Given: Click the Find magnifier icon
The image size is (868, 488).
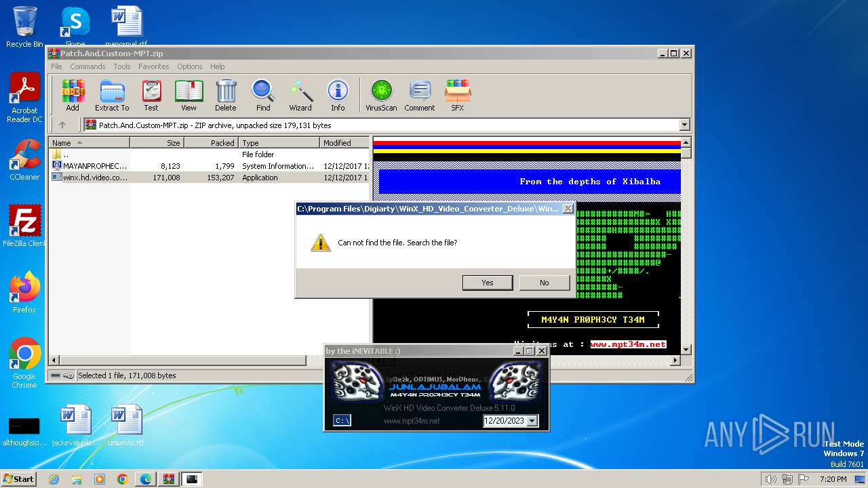Looking at the screenshot, I should [263, 95].
